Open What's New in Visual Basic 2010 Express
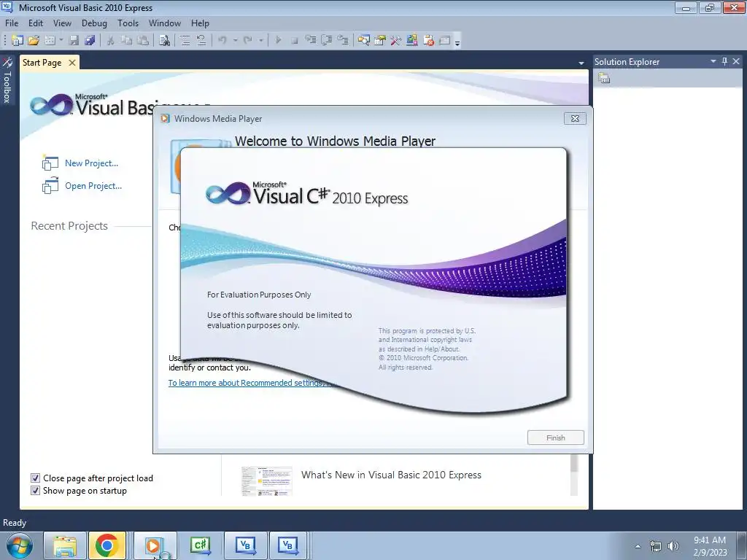Screen dimensions: 747x560 point(391,475)
